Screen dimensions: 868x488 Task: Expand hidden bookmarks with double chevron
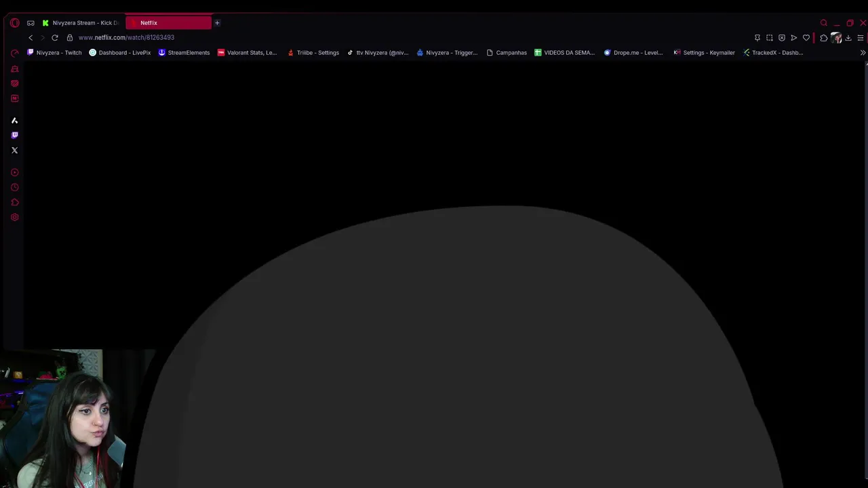point(863,53)
